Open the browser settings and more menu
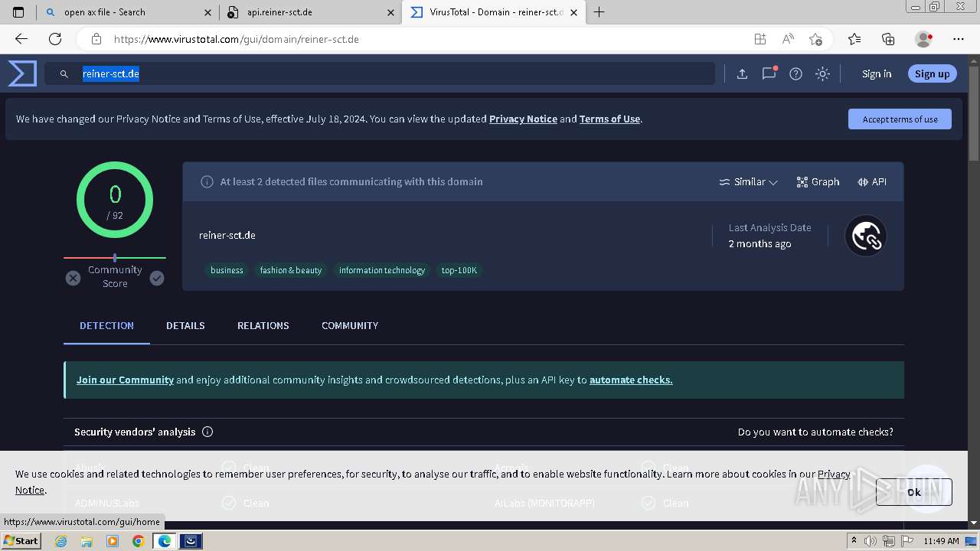Image resolution: width=980 pixels, height=551 pixels. click(959, 39)
